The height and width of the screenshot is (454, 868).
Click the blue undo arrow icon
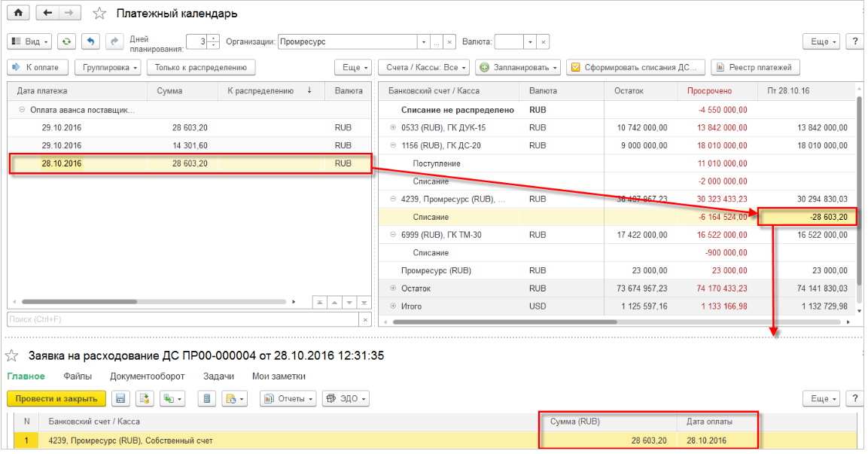coord(90,42)
